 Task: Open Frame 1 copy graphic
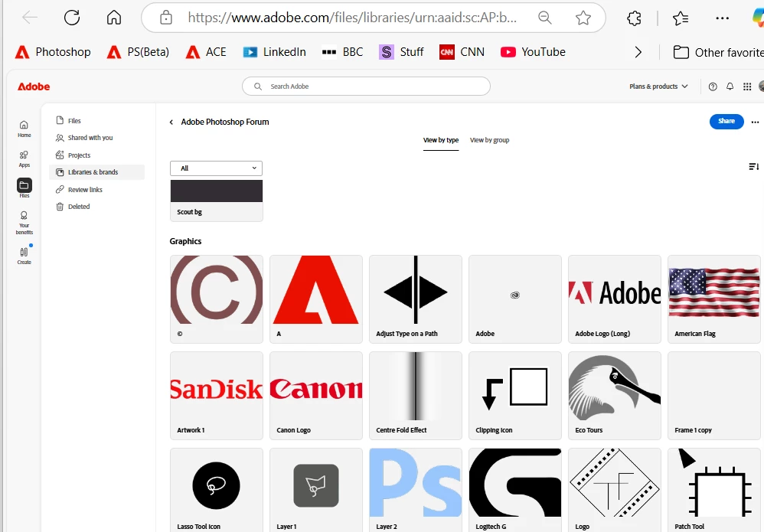point(713,396)
